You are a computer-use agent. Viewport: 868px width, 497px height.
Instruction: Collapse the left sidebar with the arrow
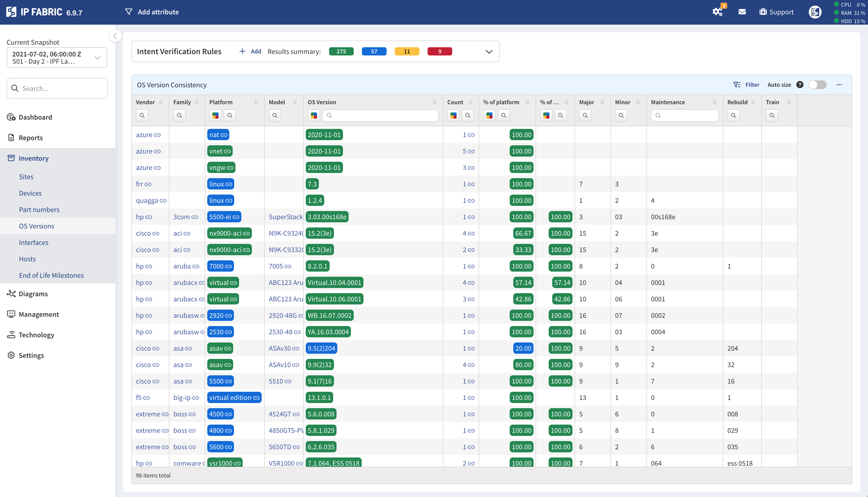coord(115,36)
